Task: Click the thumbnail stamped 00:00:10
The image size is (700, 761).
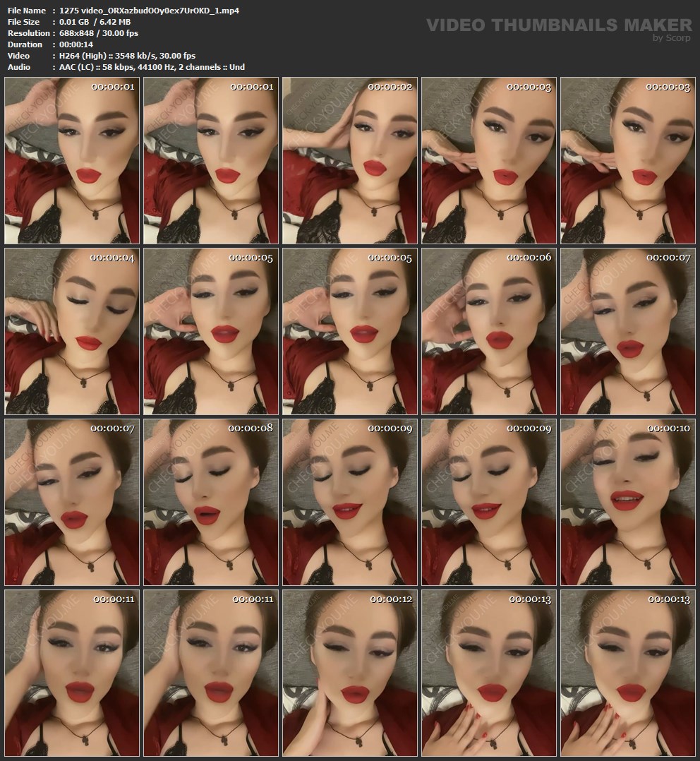Action: click(x=627, y=502)
